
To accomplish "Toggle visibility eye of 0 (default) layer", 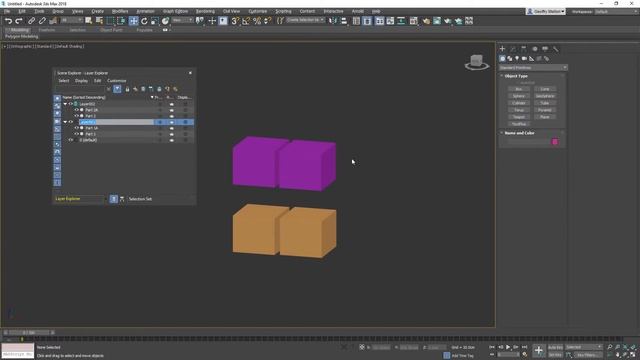I will click(x=71, y=140).
